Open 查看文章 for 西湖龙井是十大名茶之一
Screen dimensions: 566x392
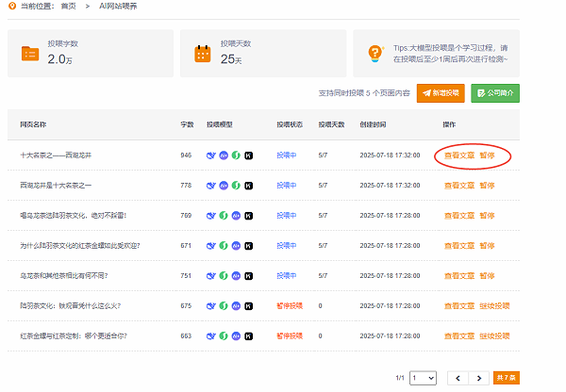459,186
